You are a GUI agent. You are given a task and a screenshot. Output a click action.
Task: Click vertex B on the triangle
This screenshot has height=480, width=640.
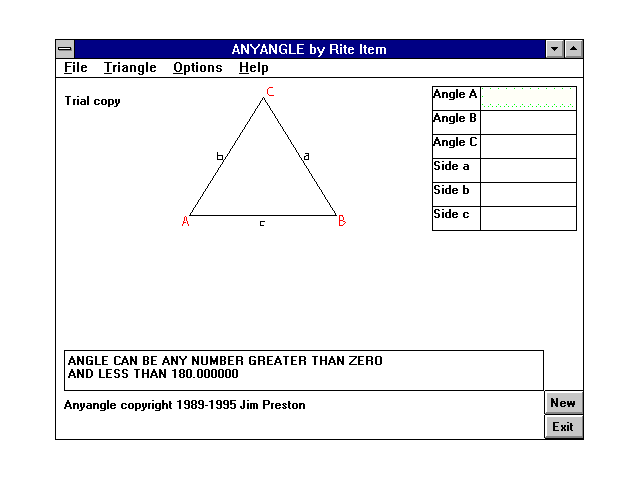coord(341,221)
